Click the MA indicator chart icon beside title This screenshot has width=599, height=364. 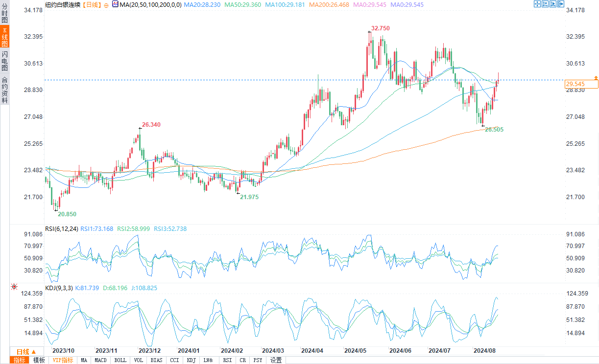[x=115, y=4]
